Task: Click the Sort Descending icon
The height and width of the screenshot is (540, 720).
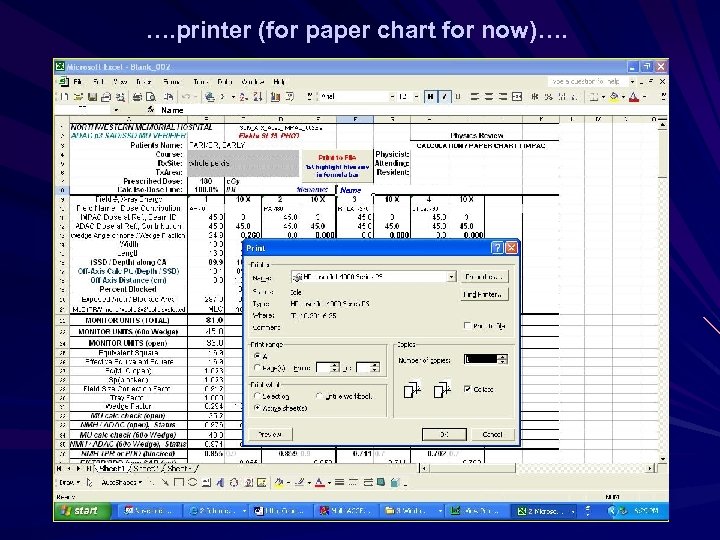Action: click(258, 97)
